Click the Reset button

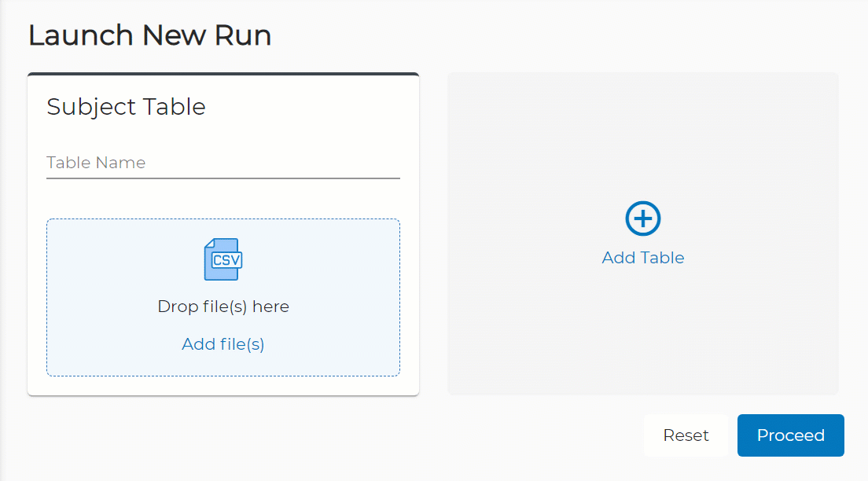pyautogui.click(x=686, y=435)
